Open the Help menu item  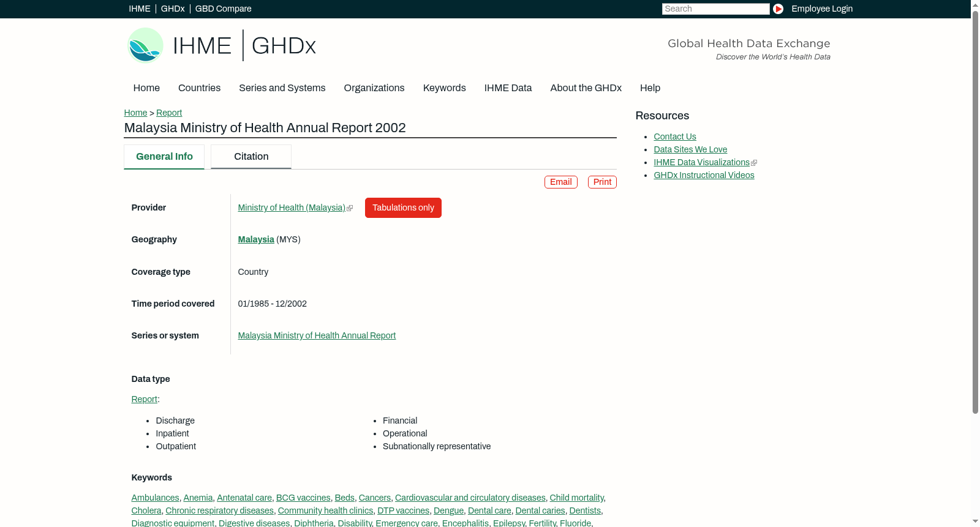[x=650, y=88]
